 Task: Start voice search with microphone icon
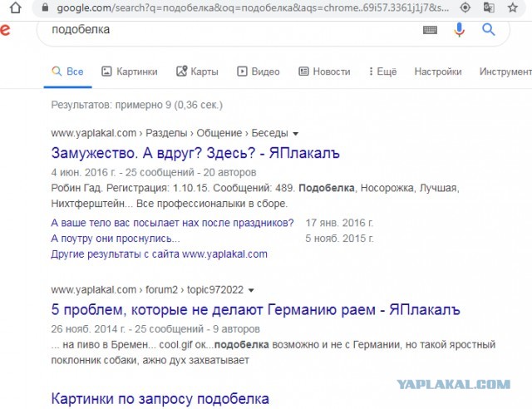[459, 30]
